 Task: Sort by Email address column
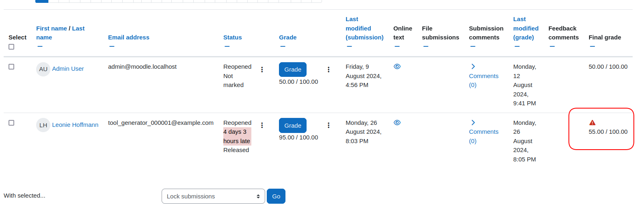[x=129, y=37]
